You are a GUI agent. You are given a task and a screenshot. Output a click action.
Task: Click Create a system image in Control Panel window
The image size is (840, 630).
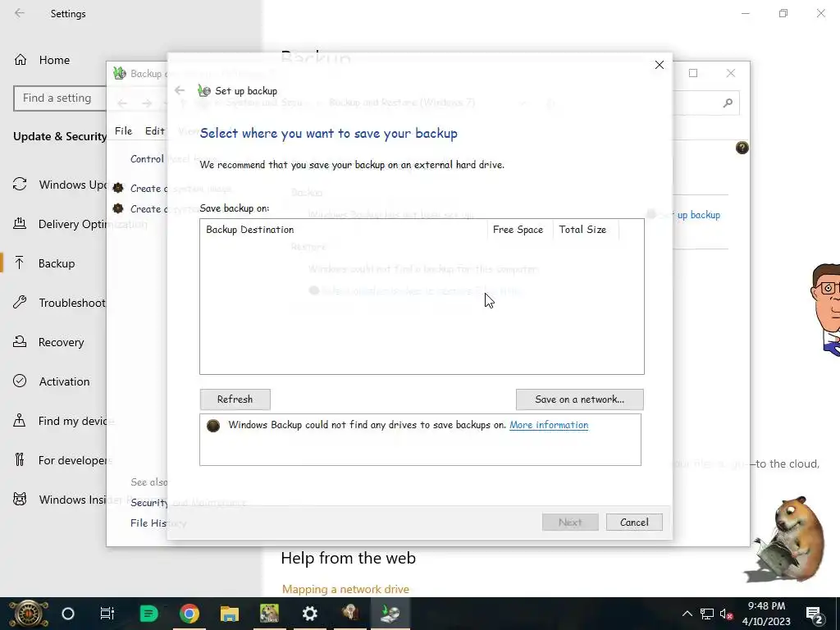pos(148,189)
